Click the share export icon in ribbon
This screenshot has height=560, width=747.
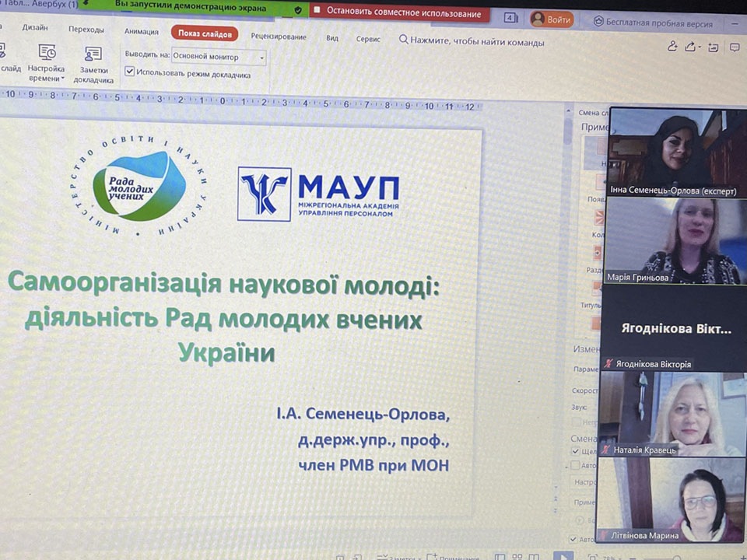[x=691, y=47]
